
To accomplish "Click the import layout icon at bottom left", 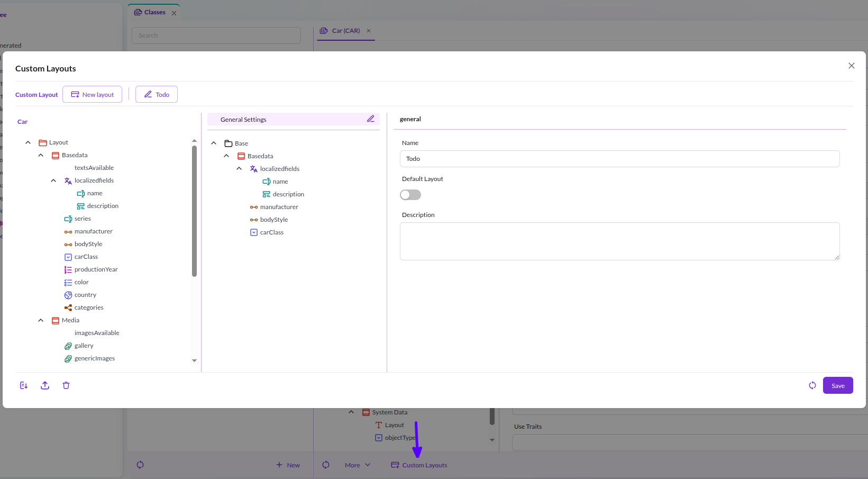I will [24, 385].
